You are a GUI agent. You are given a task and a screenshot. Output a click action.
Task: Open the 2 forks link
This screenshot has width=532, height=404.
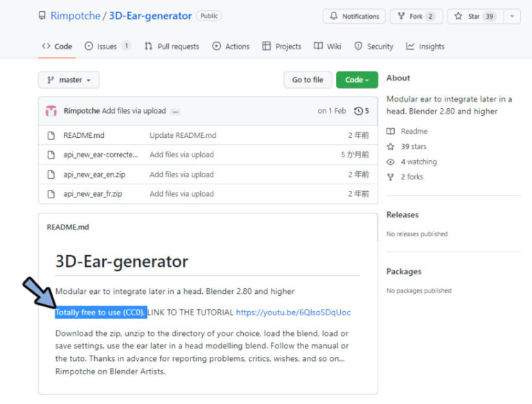(x=412, y=177)
